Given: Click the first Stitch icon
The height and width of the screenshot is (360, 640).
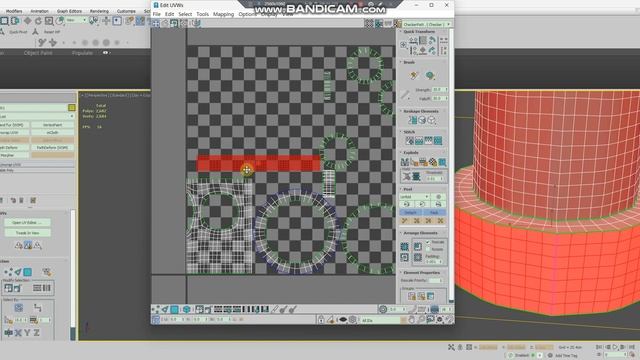Looking at the screenshot, I should click(409, 141).
